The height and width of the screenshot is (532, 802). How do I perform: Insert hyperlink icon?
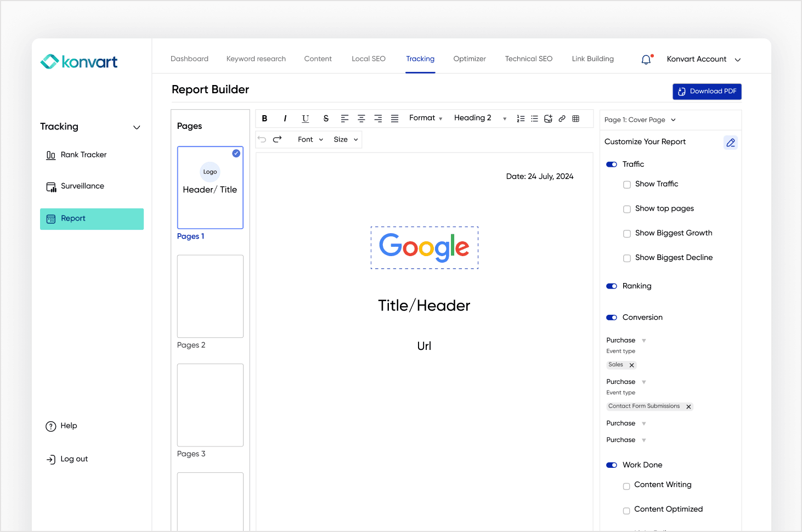click(x=562, y=118)
